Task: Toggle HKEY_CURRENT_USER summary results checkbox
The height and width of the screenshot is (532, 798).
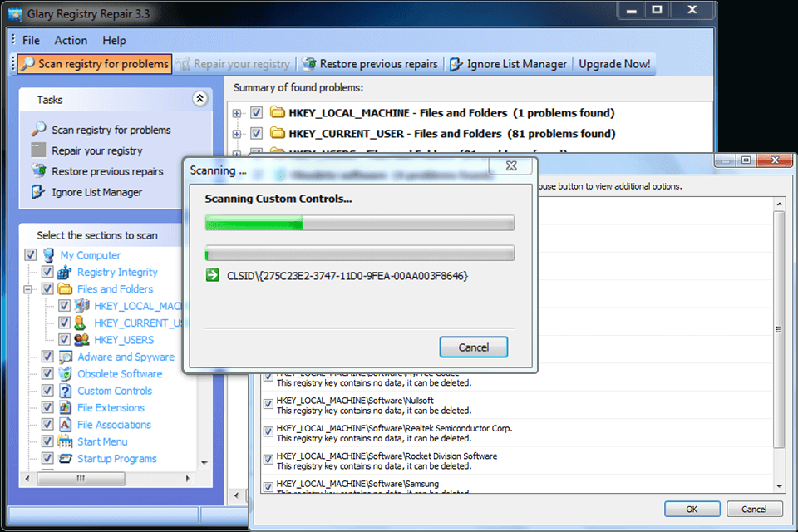Action: [x=256, y=133]
